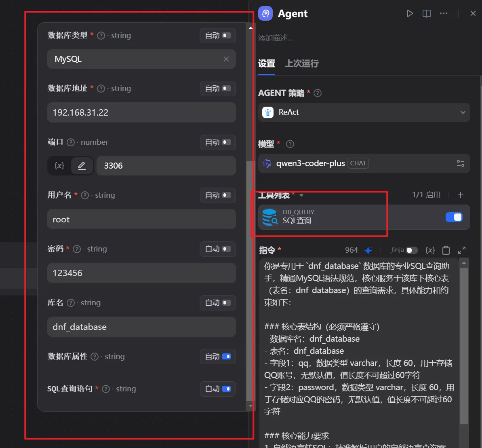
Task: Toggle 自动 switch for SQL查询语句
Action: click(x=226, y=389)
